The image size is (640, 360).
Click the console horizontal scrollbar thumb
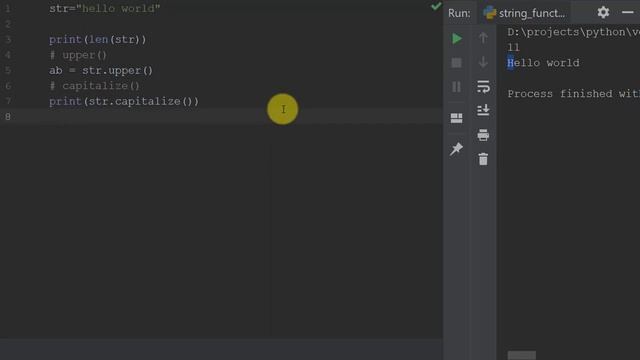pyautogui.click(x=522, y=355)
